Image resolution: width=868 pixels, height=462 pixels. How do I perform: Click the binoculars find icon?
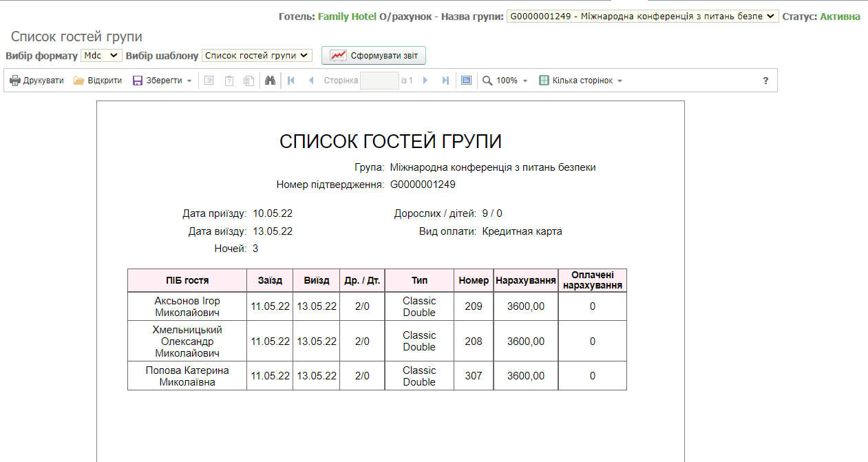tap(271, 81)
